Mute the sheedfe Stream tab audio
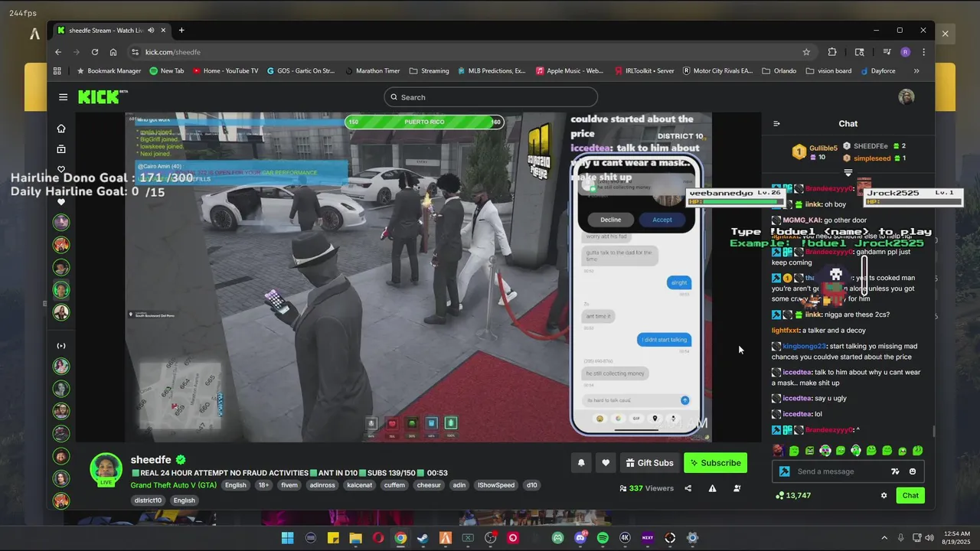The image size is (980, 551). pyautogui.click(x=151, y=31)
